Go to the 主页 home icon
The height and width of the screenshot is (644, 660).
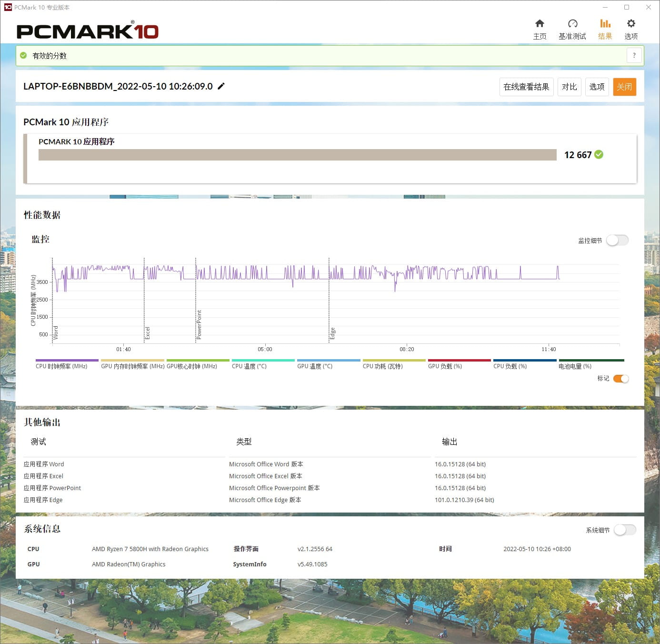[x=540, y=23]
